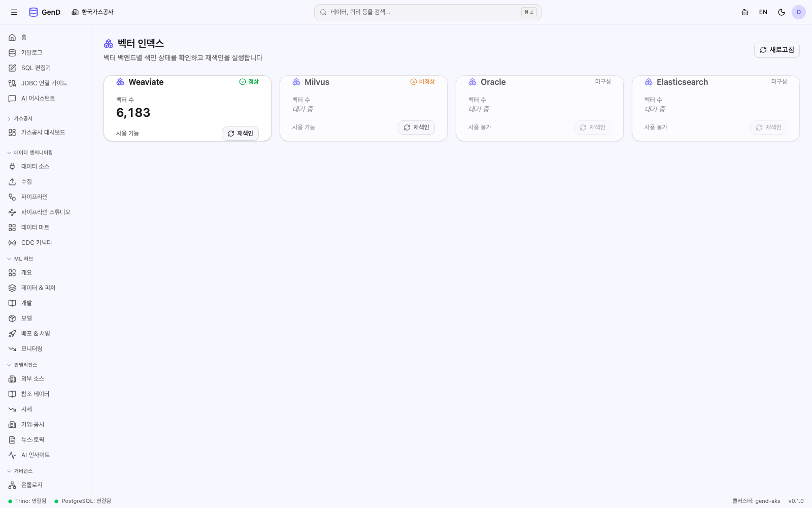Click the 시세 trend icon

click(x=12, y=409)
